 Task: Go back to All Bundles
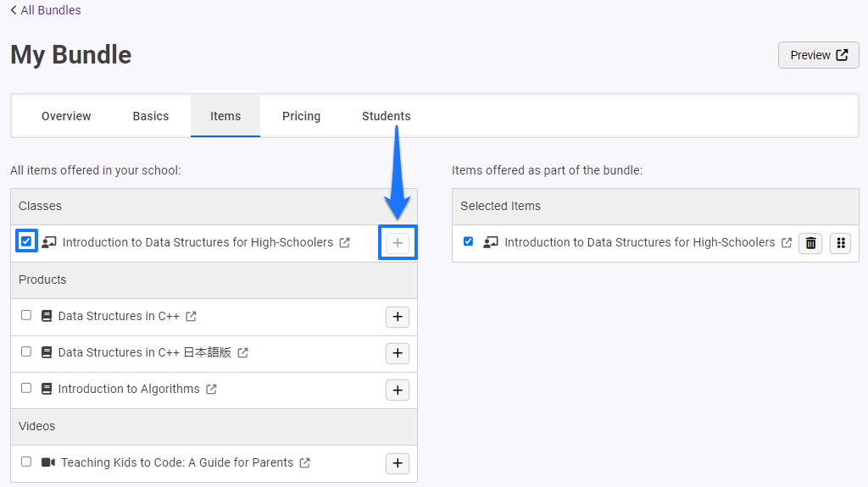click(46, 10)
